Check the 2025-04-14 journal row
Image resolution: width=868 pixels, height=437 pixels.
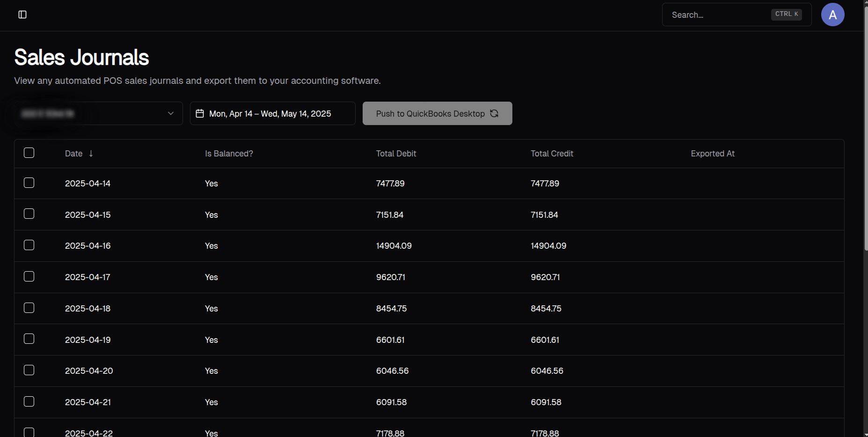(x=29, y=183)
